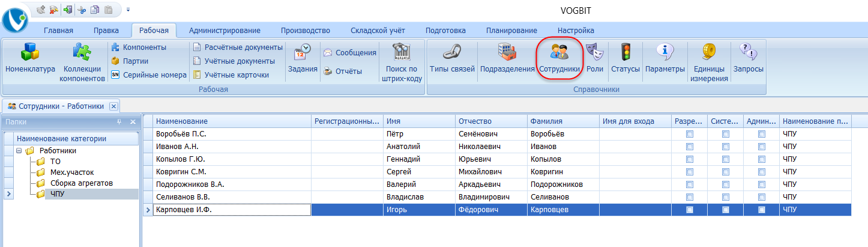Sort by the Наименование column header
The width and height of the screenshot is (868, 247).
[232, 121]
